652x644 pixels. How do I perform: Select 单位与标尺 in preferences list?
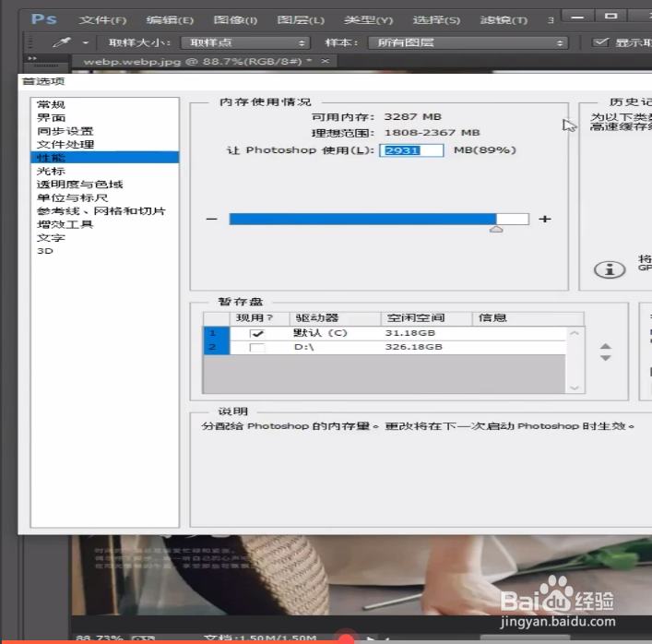pyautogui.click(x=105, y=197)
